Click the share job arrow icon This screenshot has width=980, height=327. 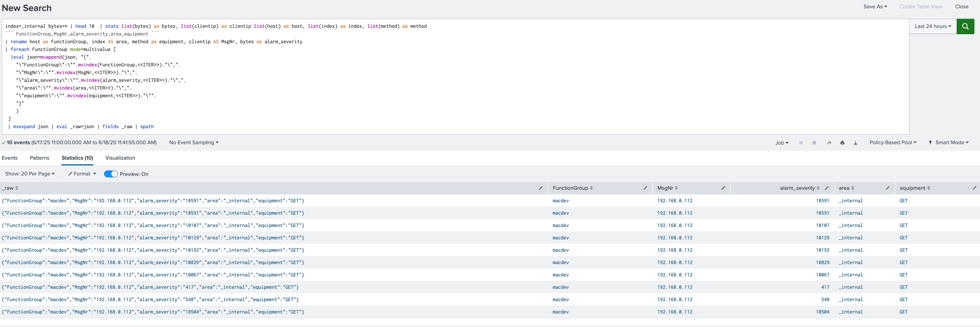[829, 143]
